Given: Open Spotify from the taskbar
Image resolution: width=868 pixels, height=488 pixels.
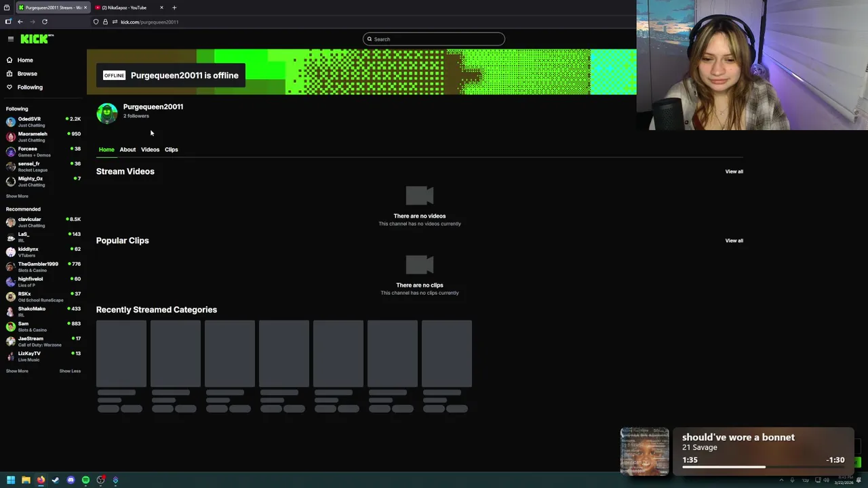Looking at the screenshot, I should pyautogui.click(x=85, y=480).
